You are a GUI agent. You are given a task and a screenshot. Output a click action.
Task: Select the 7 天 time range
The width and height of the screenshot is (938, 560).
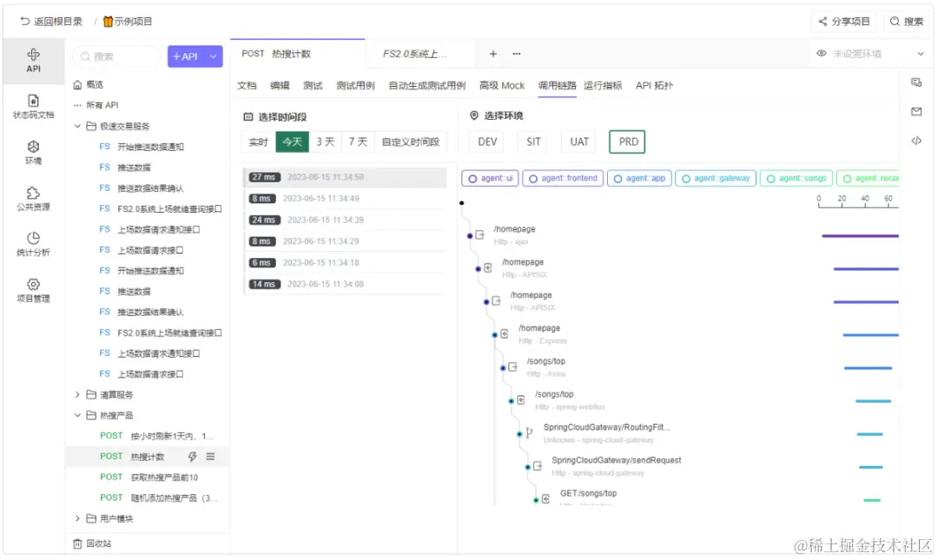point(359,142)
